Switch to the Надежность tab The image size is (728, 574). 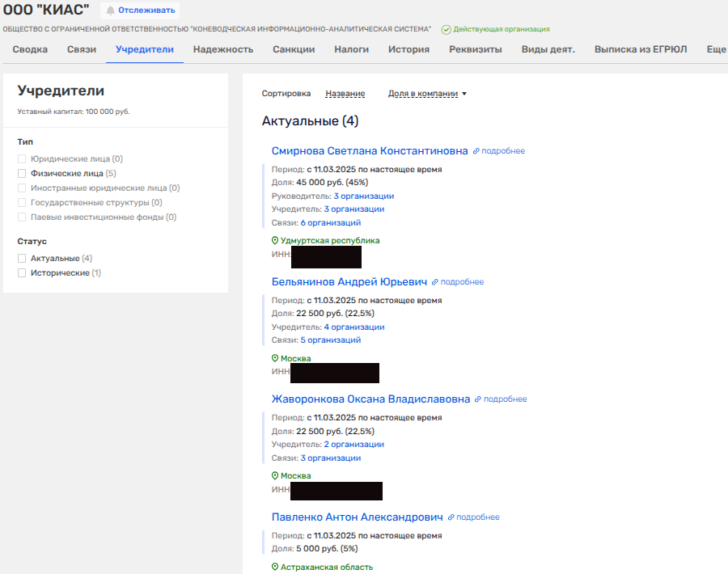pyautogui.click(x=223, y=49)
